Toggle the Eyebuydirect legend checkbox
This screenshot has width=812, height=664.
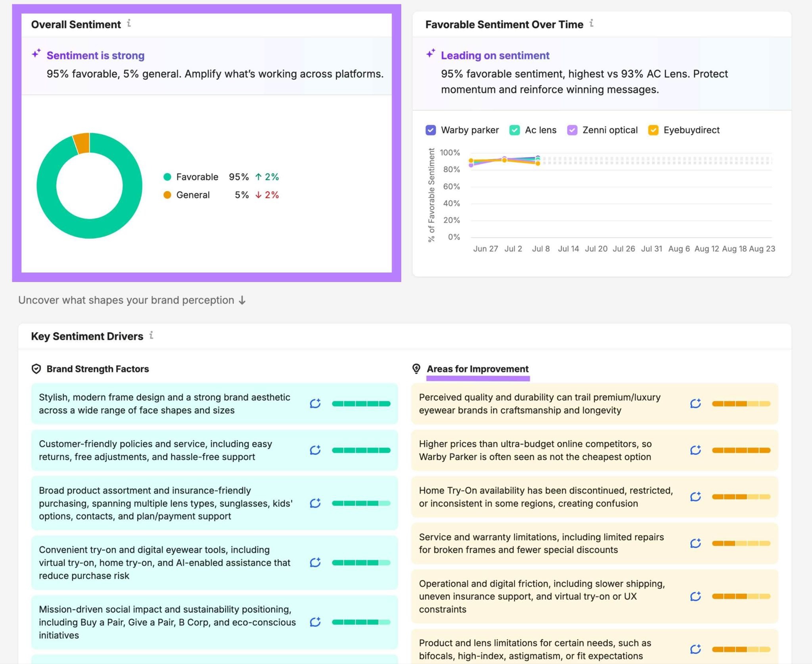(x=653, y=130)
